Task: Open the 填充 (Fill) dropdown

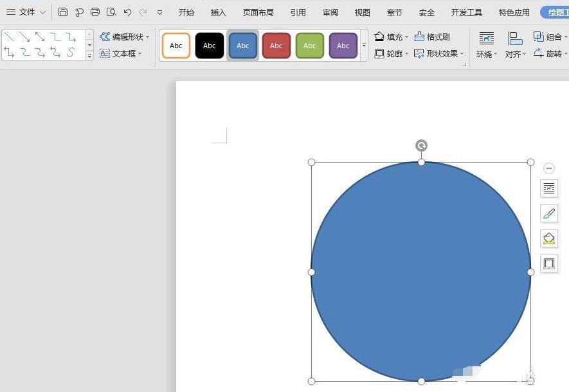Action: 392,37
